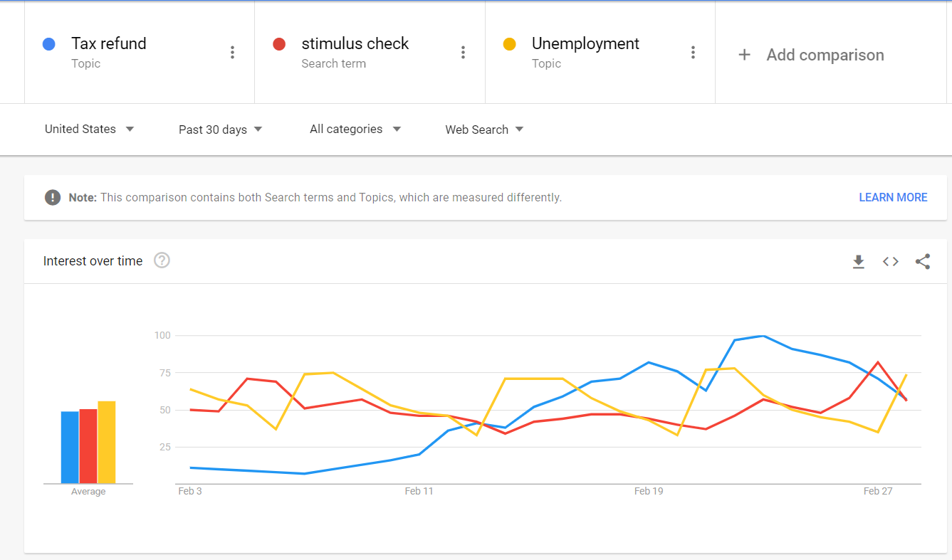This screenshot has height=560, width=952.
Task: Click the blue Tax refund color dot
Action: pos(49,44)
